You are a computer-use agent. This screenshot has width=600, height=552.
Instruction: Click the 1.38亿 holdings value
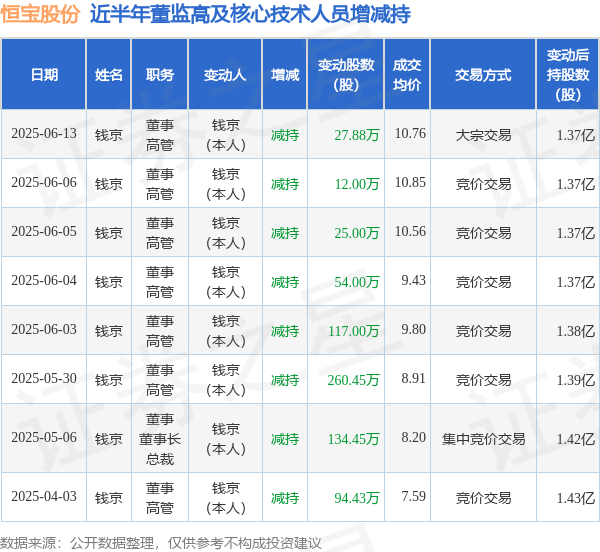(576, 331)
